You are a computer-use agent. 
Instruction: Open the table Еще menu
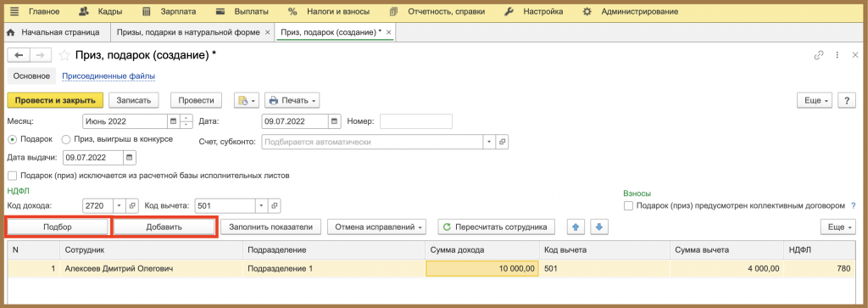coord(838,227)
